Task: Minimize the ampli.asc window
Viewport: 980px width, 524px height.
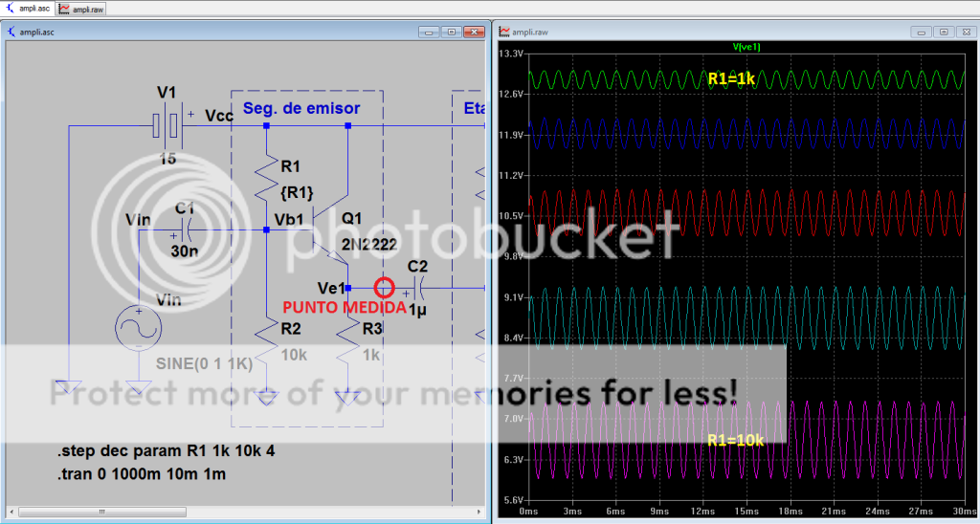Action: point(430,32)
